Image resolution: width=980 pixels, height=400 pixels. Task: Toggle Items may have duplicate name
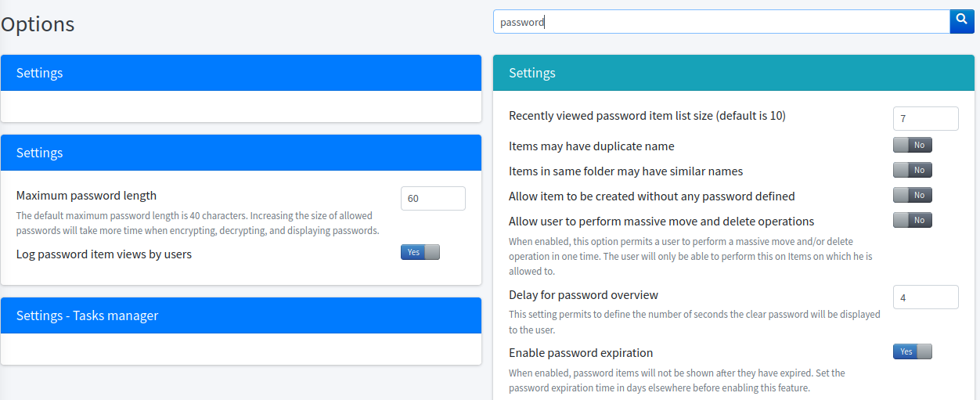coord(913,145)
